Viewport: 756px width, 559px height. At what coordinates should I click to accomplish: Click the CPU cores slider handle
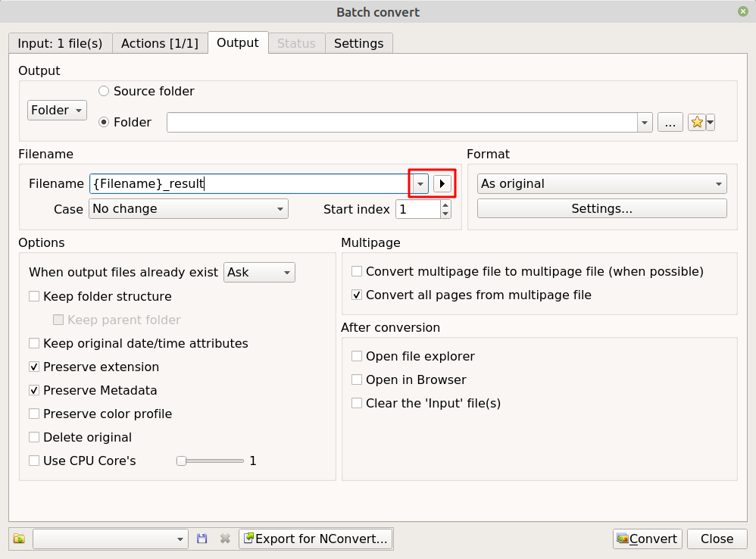181,461
